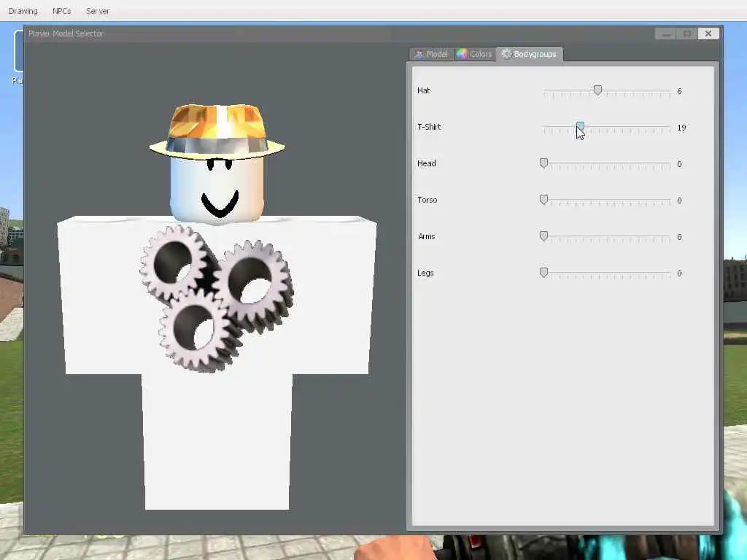Screen dimensions: 747x560
Task: Select the Bodygroups tab
Action: click(x=530, y=54)
